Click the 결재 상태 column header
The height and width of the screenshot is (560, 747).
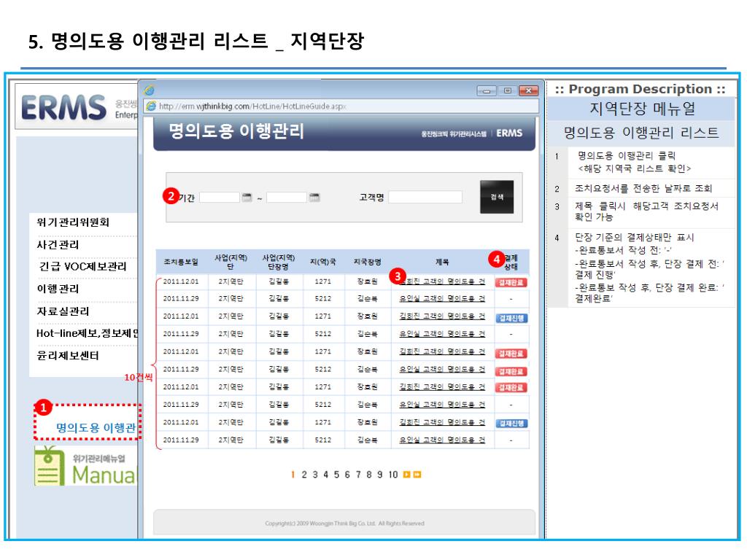pyautogui.click(x=511, y=262)
